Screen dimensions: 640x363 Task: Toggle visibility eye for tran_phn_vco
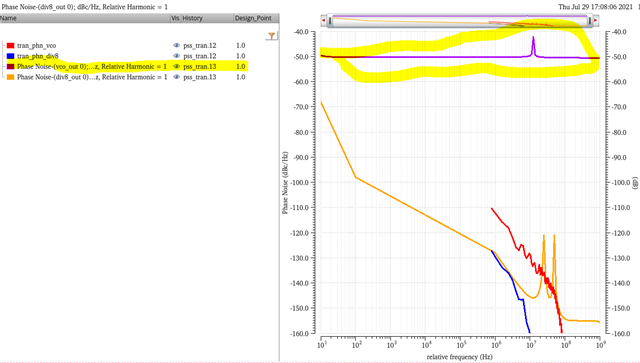176,45
